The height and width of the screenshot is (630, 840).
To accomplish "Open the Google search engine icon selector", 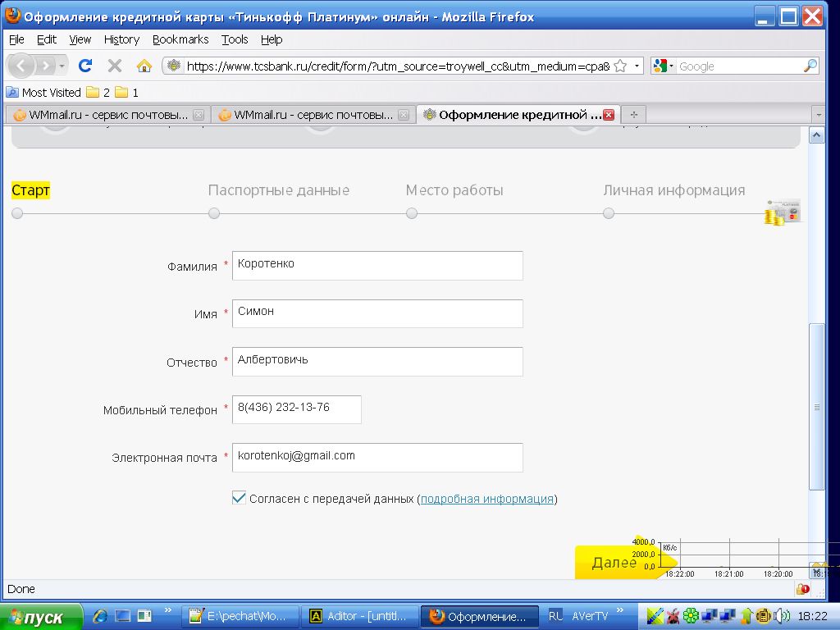I will tap(663, 66).
